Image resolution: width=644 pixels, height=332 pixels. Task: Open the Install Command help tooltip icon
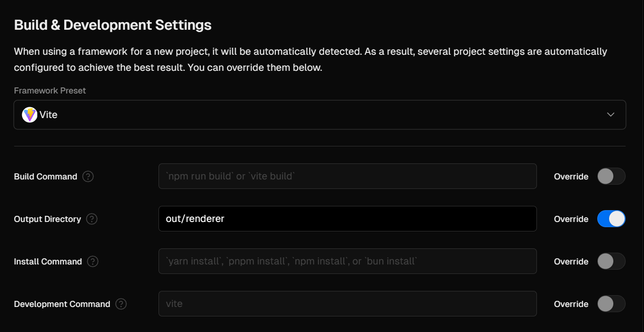click(93, 262)
